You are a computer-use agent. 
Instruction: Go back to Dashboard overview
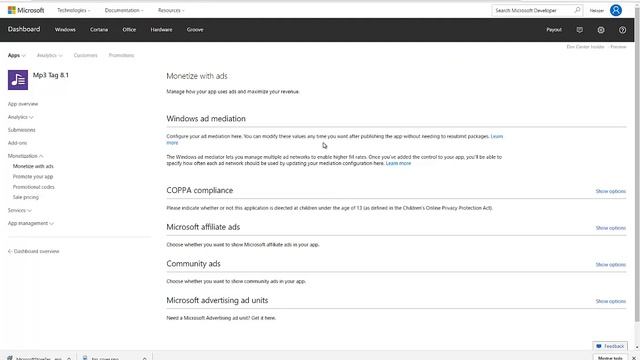pyautogui.click(x=33, y=251)
